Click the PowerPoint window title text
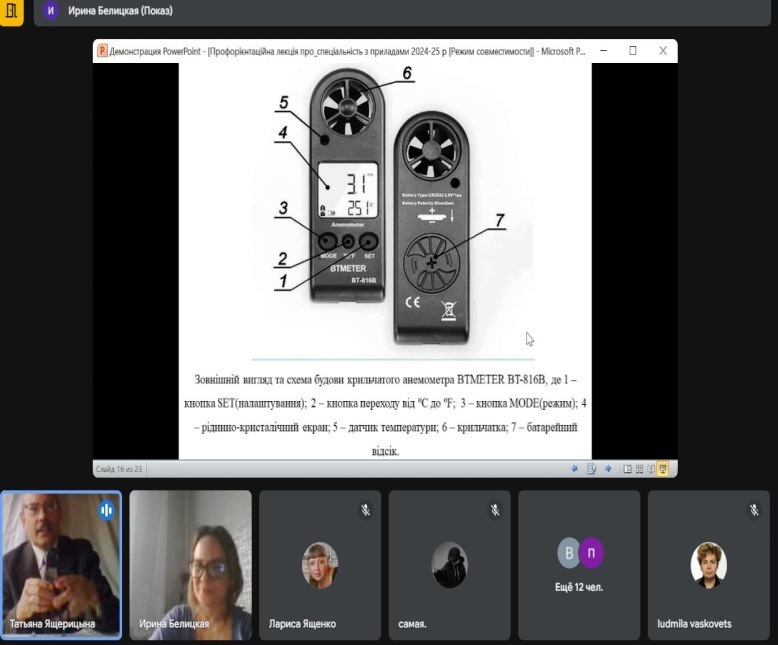 (x=347, y=51)
